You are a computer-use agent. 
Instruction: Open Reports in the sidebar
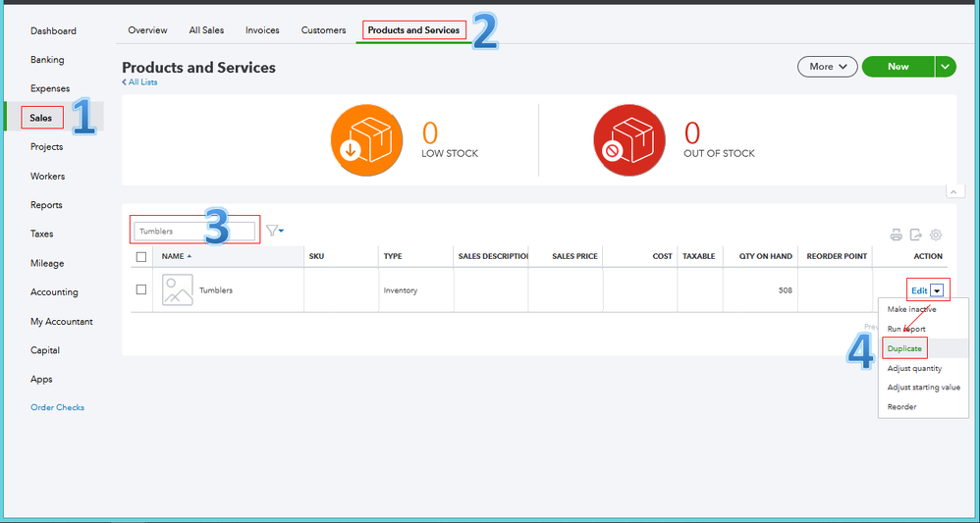pyautogui.click(x=46, y=205)
